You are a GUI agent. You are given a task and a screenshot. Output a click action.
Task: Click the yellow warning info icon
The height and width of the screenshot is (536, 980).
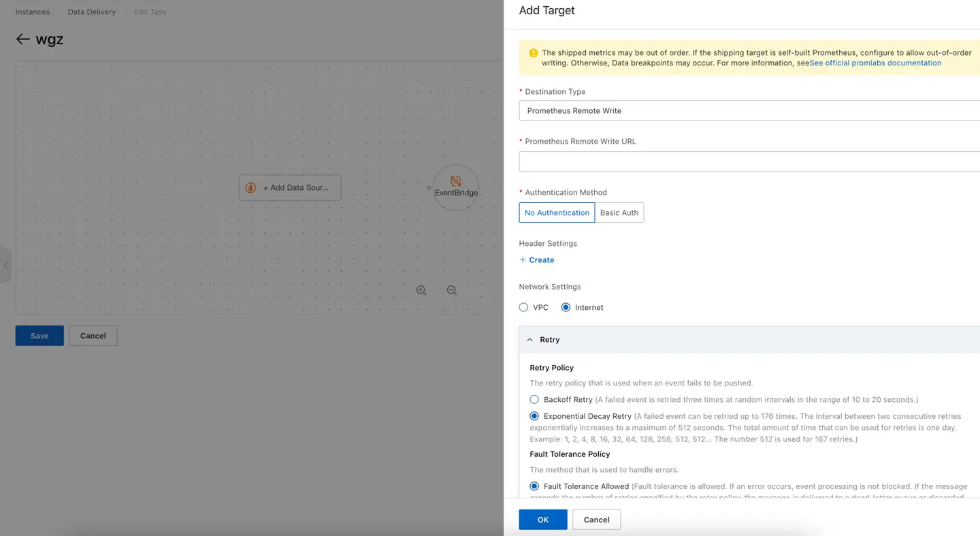click(534, 53)
